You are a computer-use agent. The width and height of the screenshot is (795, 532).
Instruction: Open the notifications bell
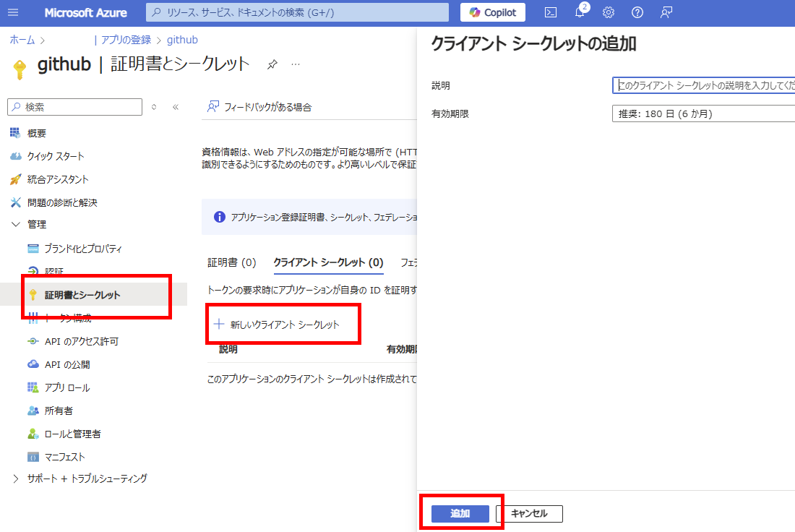pos(580,12)
